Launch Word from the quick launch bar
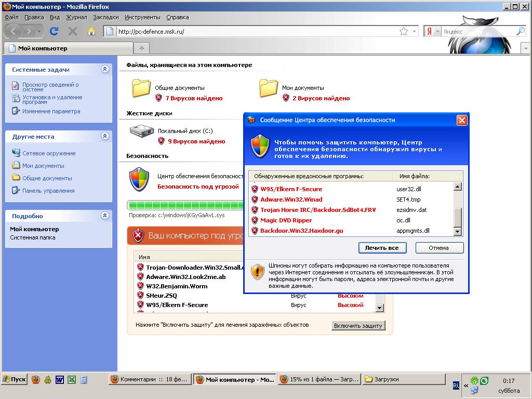Viewport: 532px width, 399px height. click(x=60, y=379)
